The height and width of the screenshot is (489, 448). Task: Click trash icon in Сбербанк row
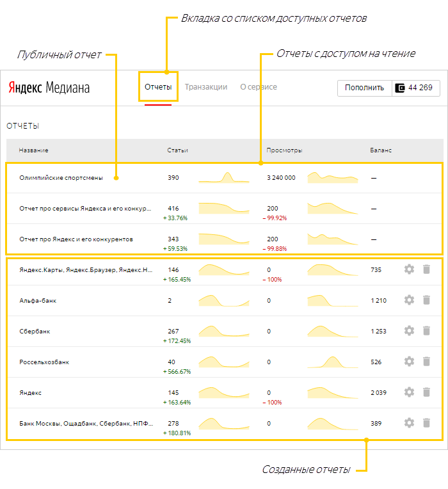pos(426,330)
